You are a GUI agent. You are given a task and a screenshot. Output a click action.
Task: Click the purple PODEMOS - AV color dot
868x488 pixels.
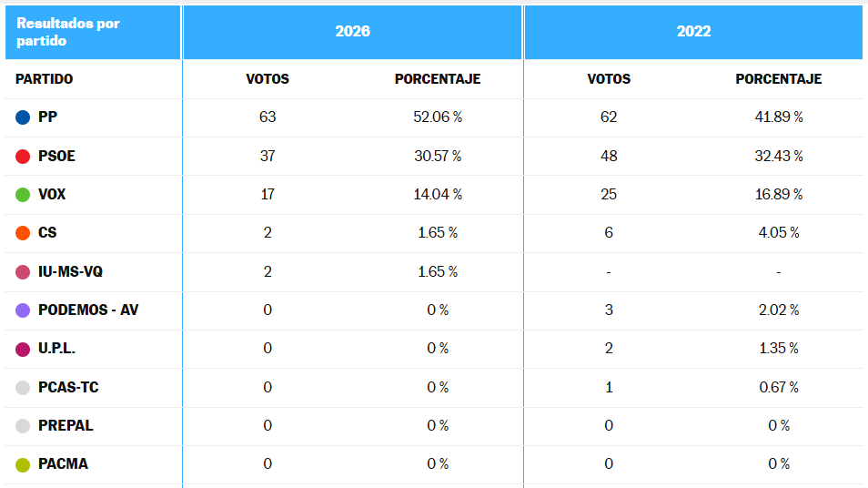point(24,310)
